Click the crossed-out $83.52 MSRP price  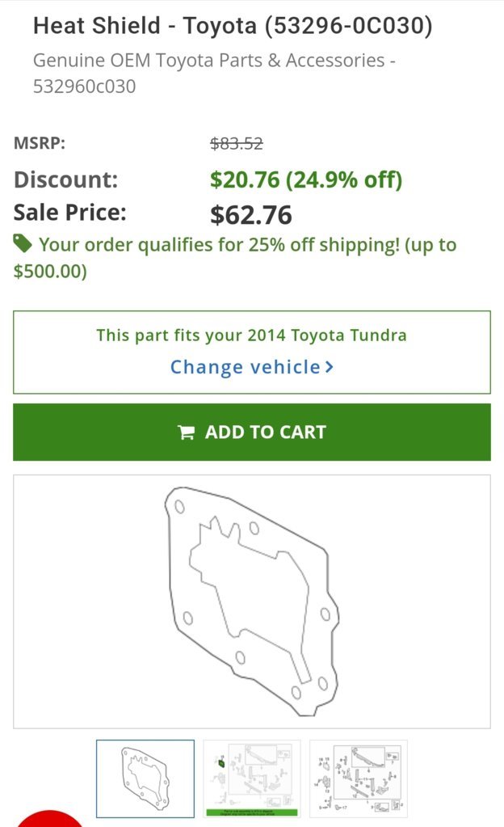pos(236,143)
